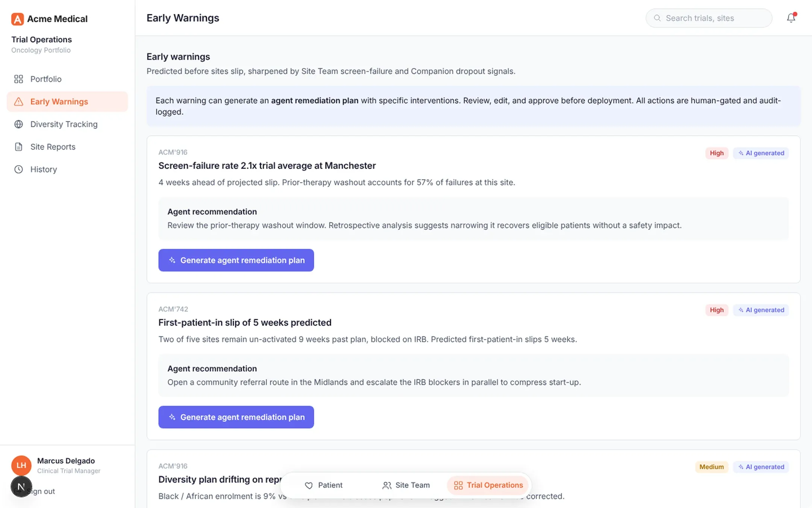This screenshot has width=812, height=508.
Task: Click the Screen-failure rate 2.1x trial average title
Action: click(267, 166)
